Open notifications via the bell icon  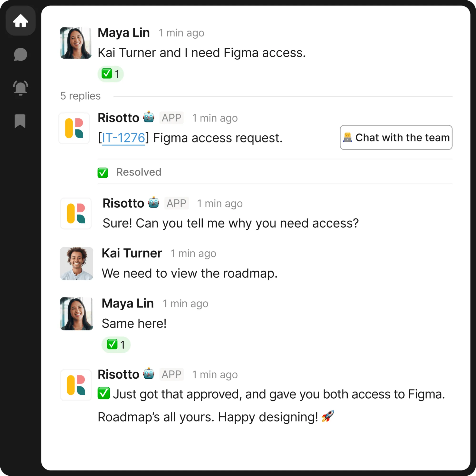(20, 88)
